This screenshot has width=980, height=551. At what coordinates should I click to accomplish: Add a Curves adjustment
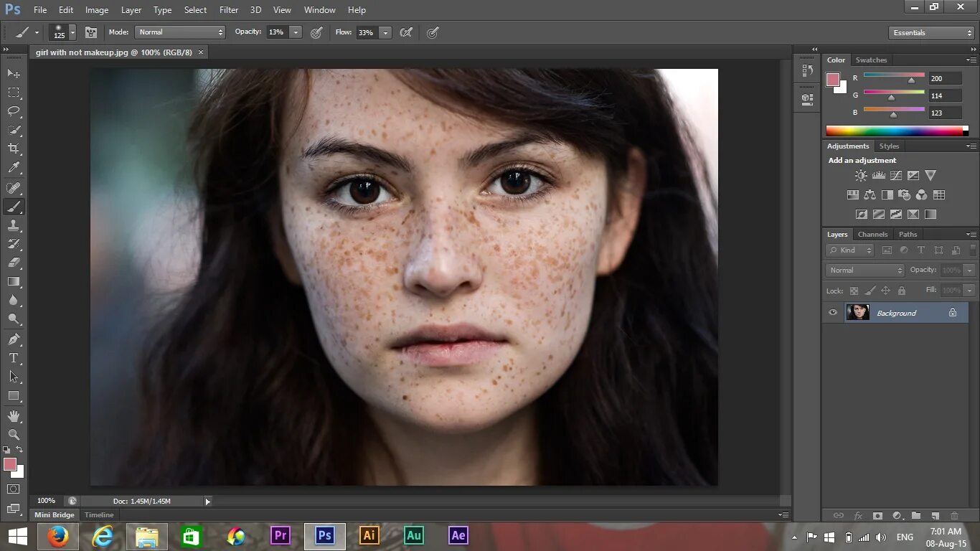(x=896, y=175)
